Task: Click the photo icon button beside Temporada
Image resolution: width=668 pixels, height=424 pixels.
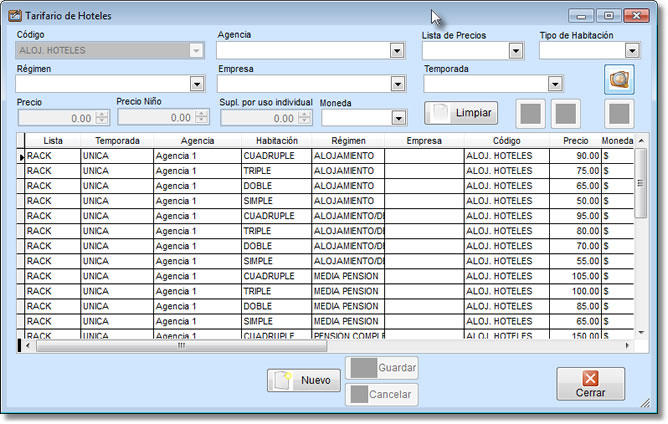Action: (x=619, y=79)
